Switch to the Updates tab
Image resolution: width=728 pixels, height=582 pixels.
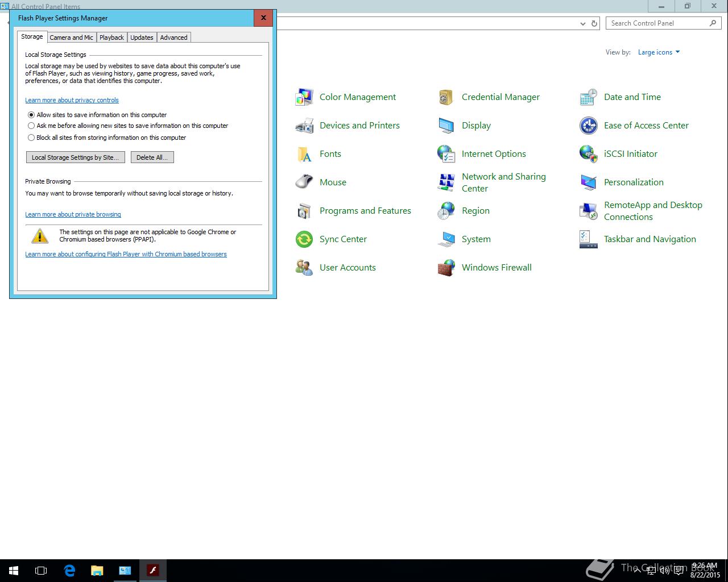coord(142,38)
